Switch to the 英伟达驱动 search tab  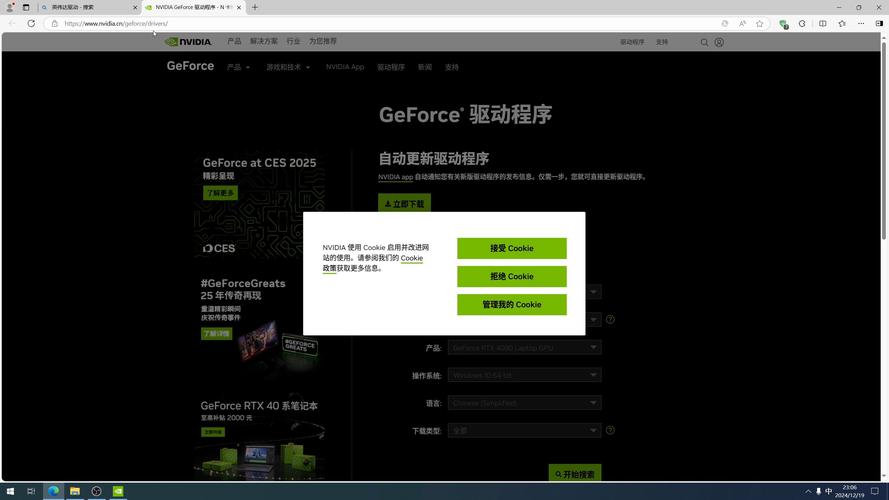point(88,7)
